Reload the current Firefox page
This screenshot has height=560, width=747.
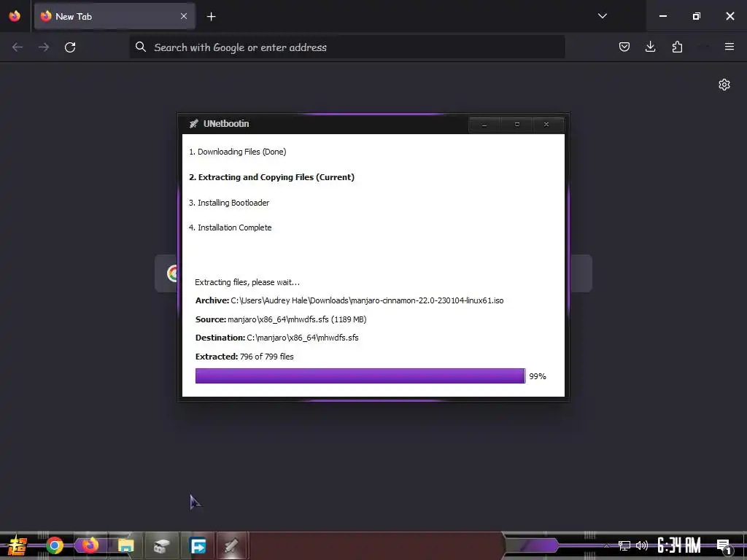(70, 47)
